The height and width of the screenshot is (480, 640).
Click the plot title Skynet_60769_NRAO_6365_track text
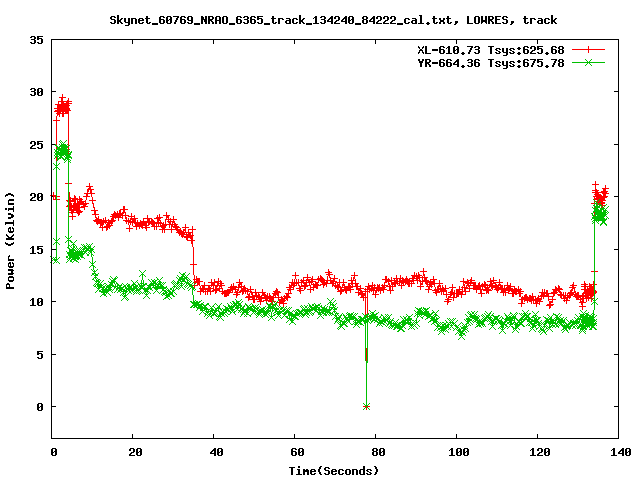[333, 20]
